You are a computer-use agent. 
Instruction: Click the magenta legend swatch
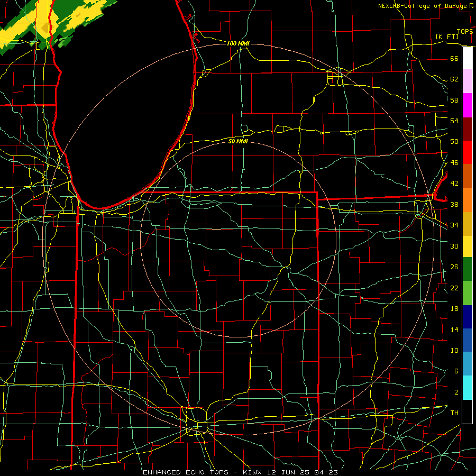click(x=467, y=105)
